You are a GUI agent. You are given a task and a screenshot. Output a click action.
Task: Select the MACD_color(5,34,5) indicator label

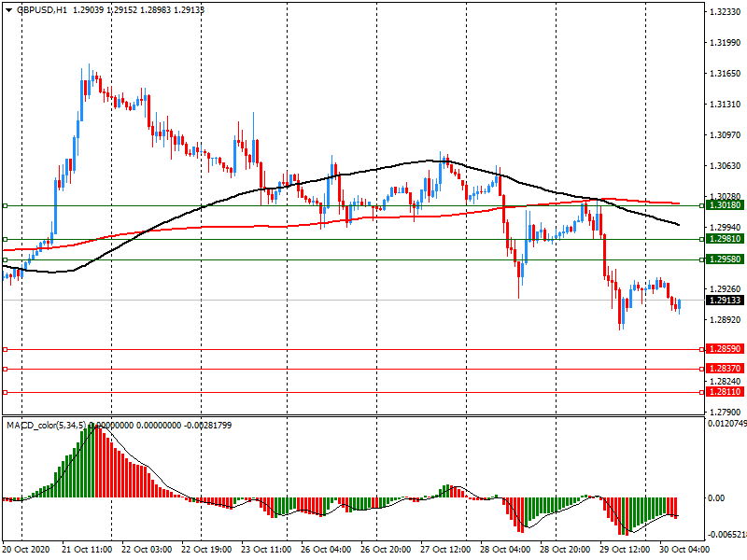click(47, 425)
